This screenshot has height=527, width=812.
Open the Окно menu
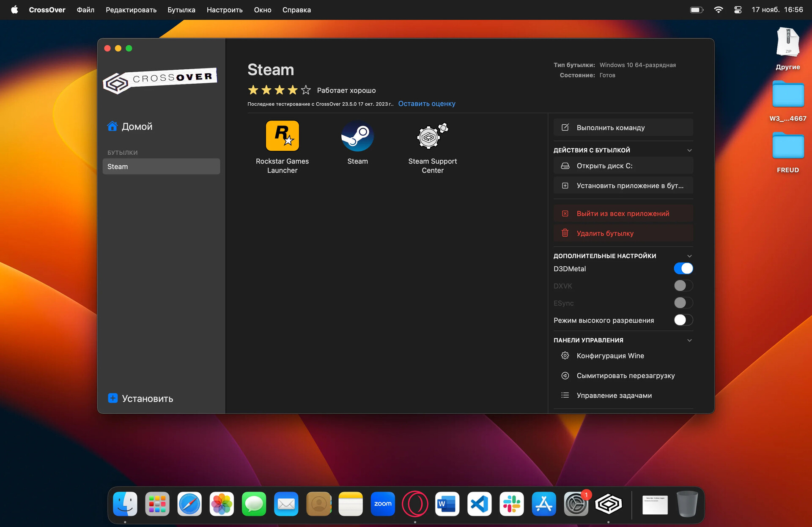pos(263,10)
